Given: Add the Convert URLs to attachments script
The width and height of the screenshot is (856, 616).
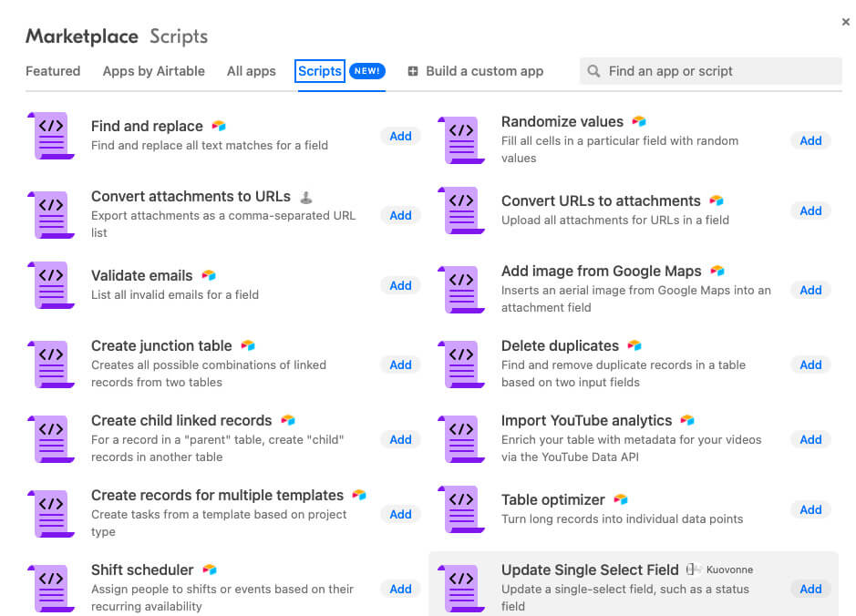Looking at the screenshot, I should [810, 210].
